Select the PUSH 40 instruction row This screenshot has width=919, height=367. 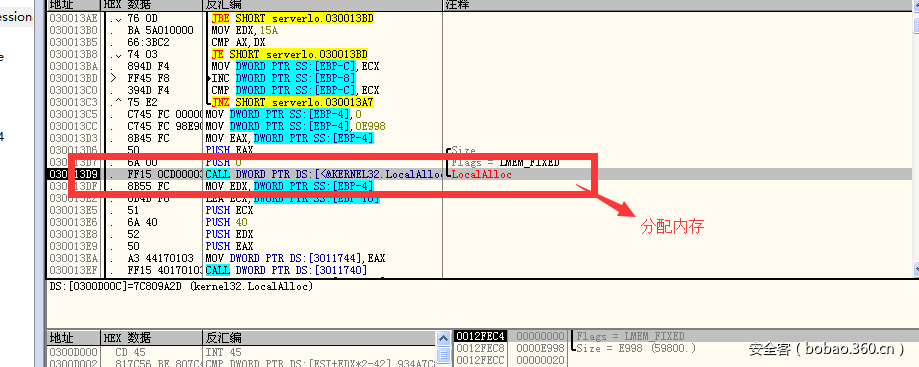[x=226, y=222]
